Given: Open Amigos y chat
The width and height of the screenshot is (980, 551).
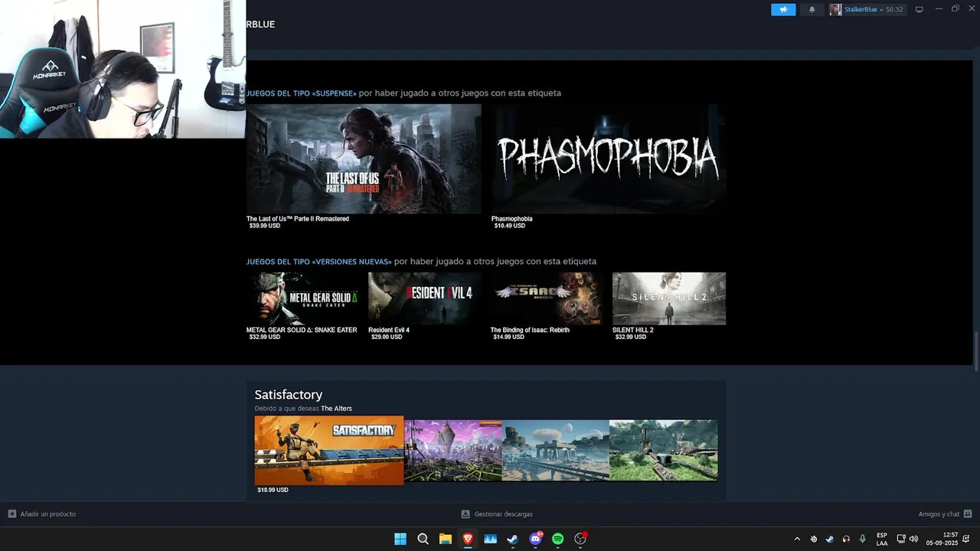Looking at the screenshot, I should pos(939,514).
